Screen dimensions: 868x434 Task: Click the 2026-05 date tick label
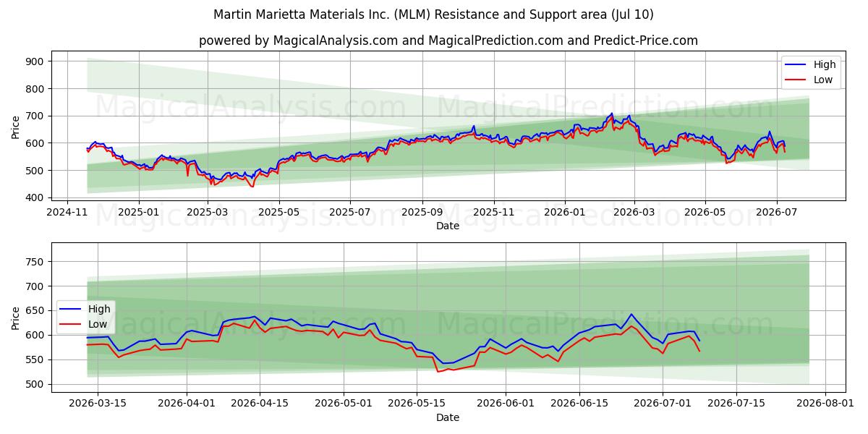(x=705, y=213)
